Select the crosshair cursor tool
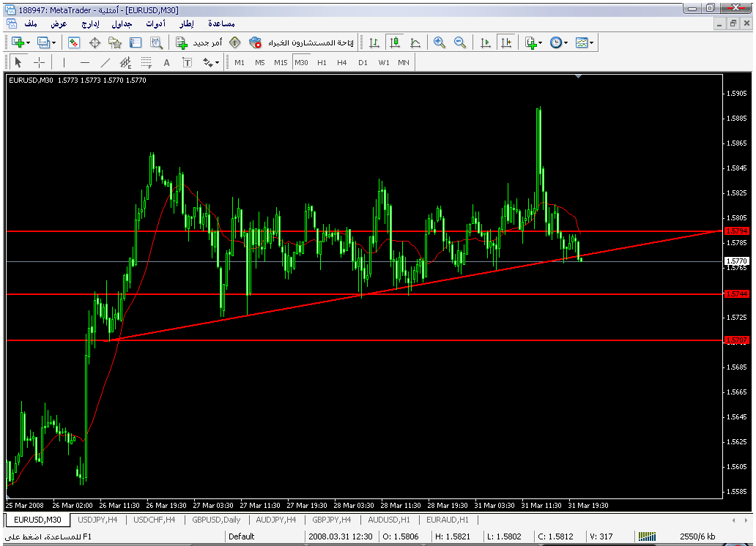This screenshot has width=756, height=546. pyautogui.click(x=40, y=62)
